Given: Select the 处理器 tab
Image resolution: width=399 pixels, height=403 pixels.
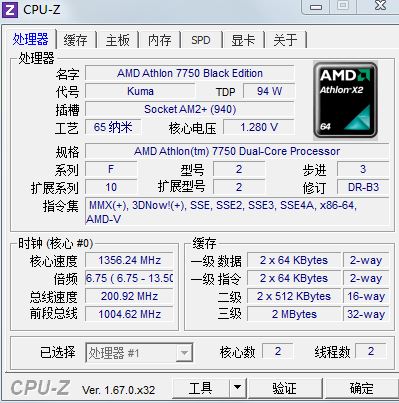Looking at the screenshot, I should [x=31, y=39].
